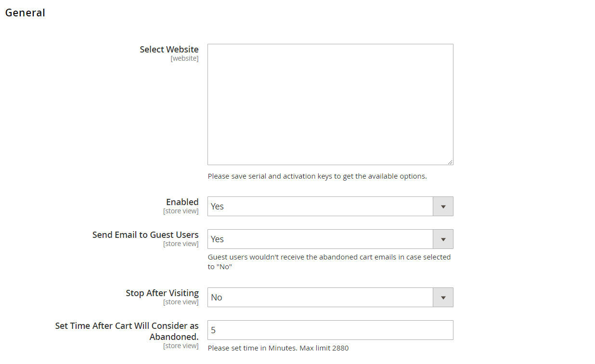Click the arrow icon on Send Email to Guest Users

coord(443,239)
